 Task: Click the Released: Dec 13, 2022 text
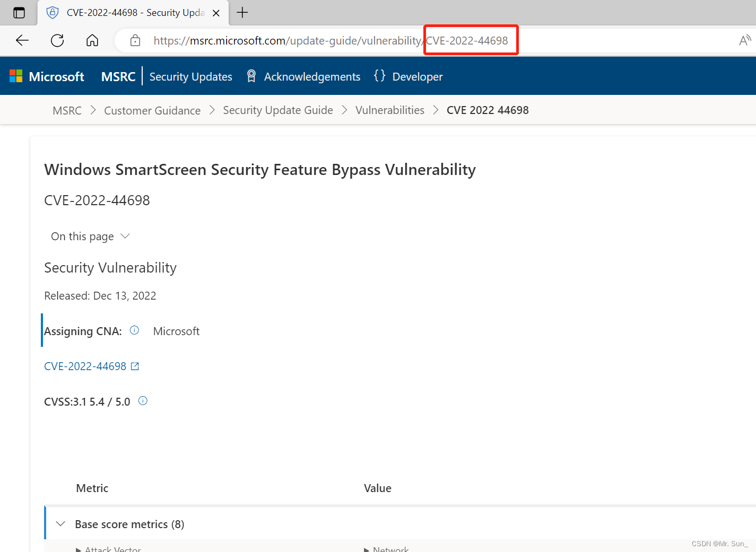[x=100, y=296]
